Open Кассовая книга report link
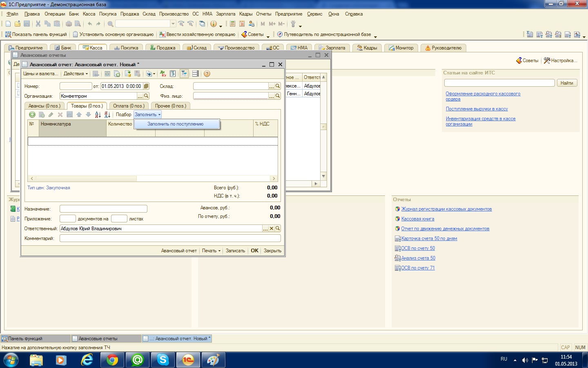Viewport: 588px width, 368px height. pyautogui.click(x=417, y=219)
